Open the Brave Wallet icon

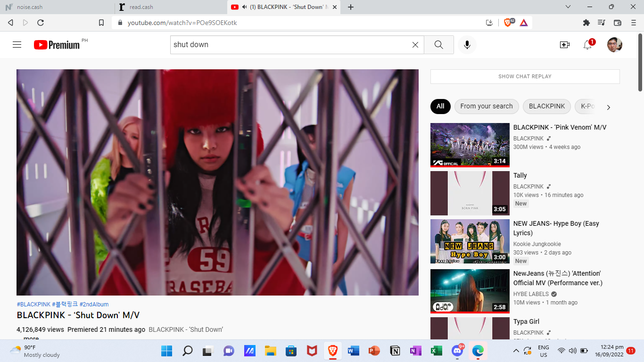(618, 23)
